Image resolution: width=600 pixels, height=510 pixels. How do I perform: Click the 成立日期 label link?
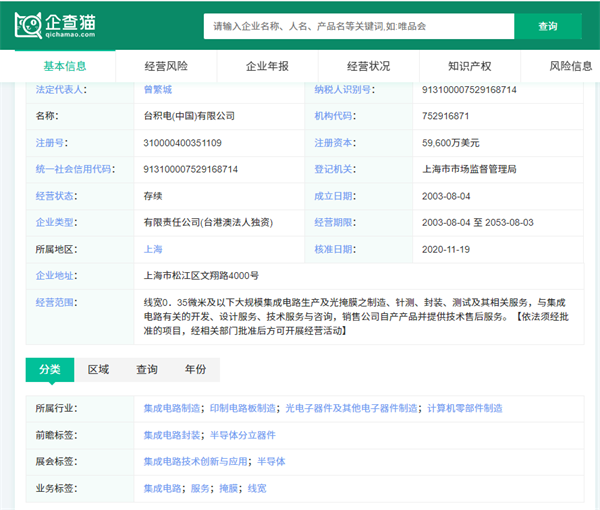333,196
